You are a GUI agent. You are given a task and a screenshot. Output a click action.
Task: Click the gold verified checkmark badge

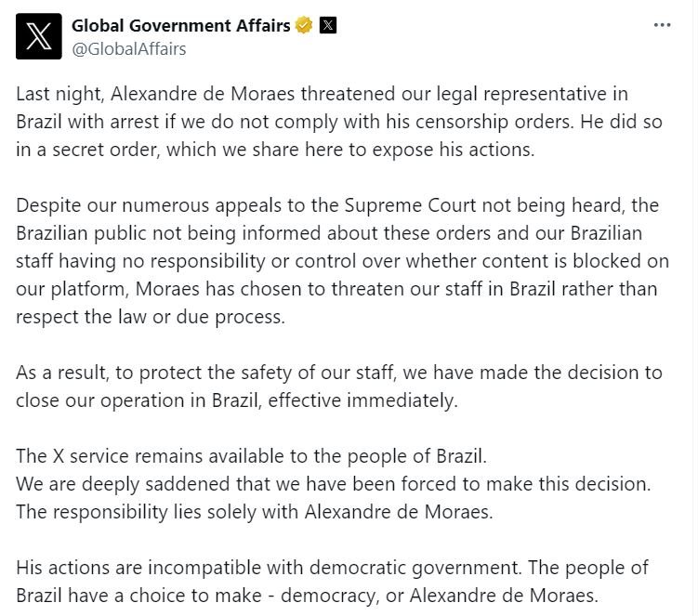(x=304, y=26)
